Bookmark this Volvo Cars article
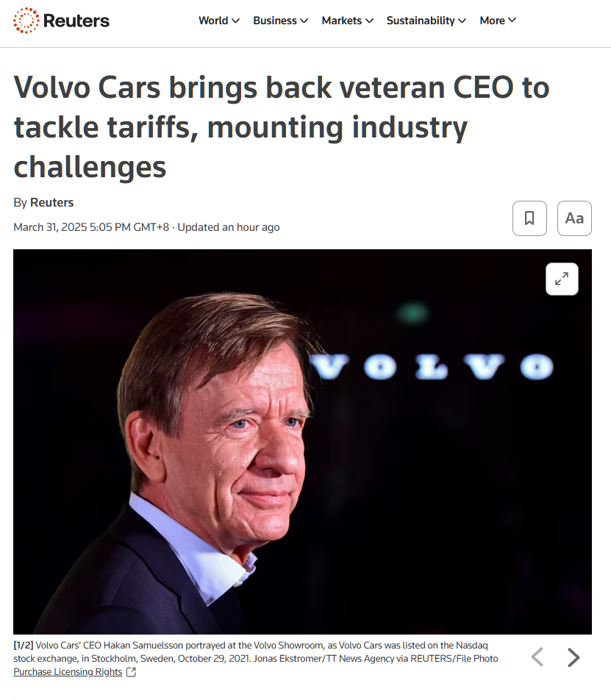Screen dimensions: 611x700 tap(529, 218)
